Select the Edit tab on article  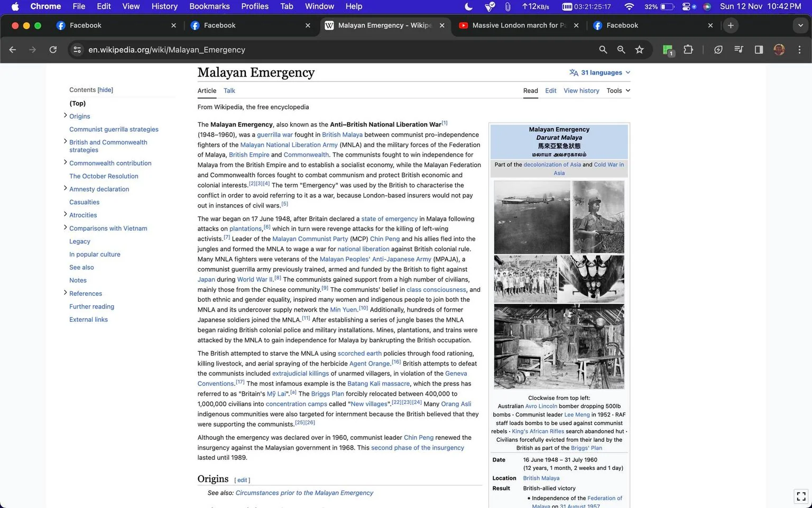point(550,90)
